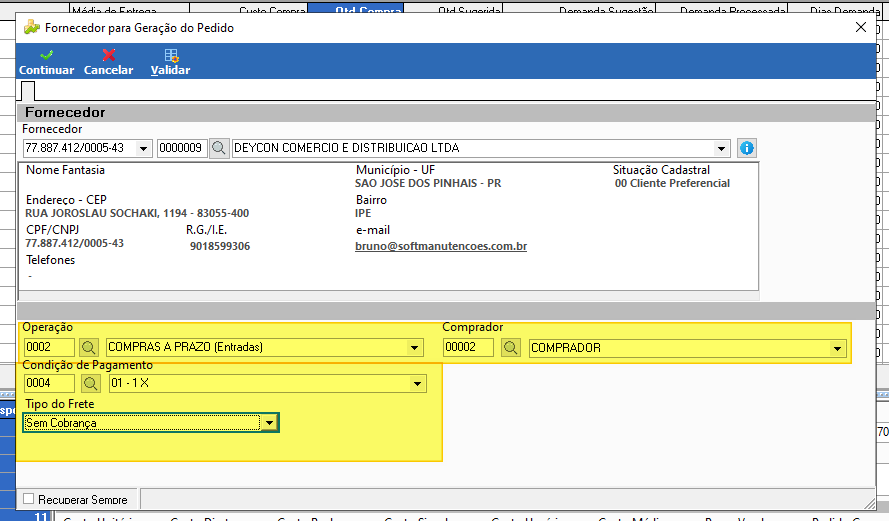The image size is (889, 521).
Task: Click the dialog title bar supplier icon
Action: (32, 27)
